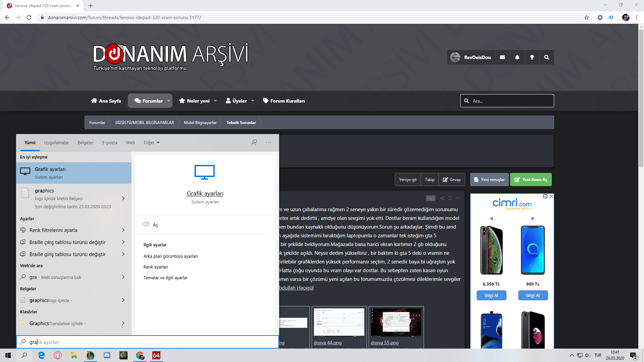Screen dimensions: 644x362
Task: Switch to Uygulamalar search tab
Action: [56, 143]
